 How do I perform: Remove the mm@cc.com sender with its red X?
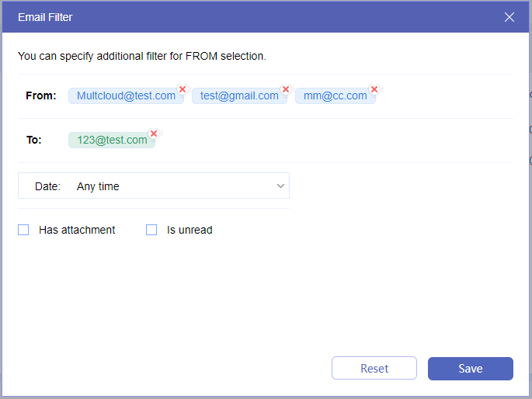pyautogui.click(x=374, y=89)
